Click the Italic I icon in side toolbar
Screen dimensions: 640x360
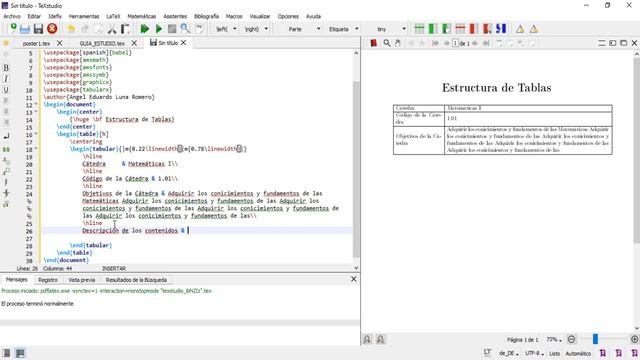pos(6,79)
